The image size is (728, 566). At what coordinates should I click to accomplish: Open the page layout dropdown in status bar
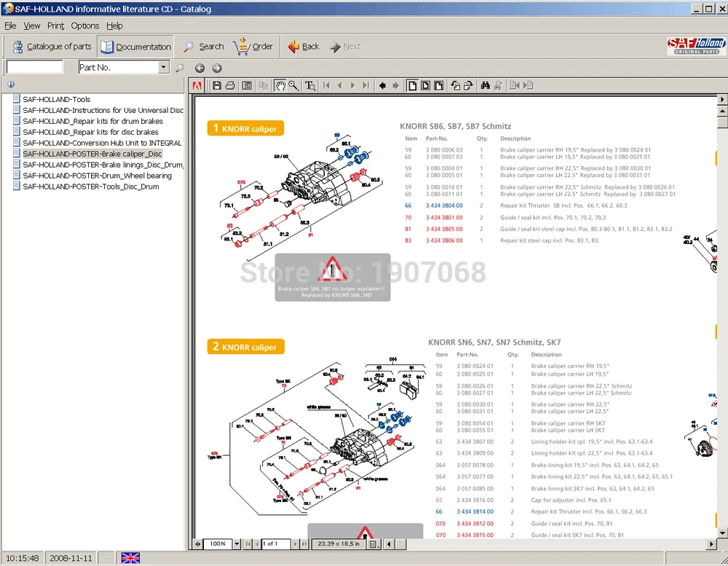373,544
